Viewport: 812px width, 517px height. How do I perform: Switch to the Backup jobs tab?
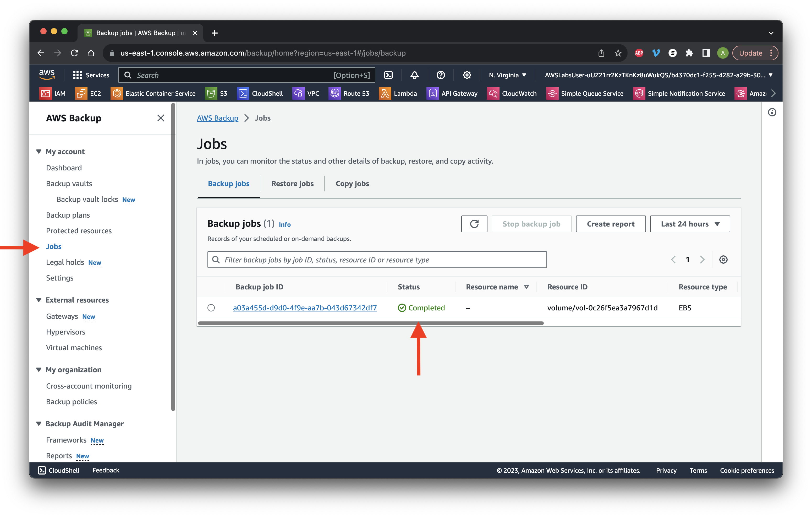[229, 184]
